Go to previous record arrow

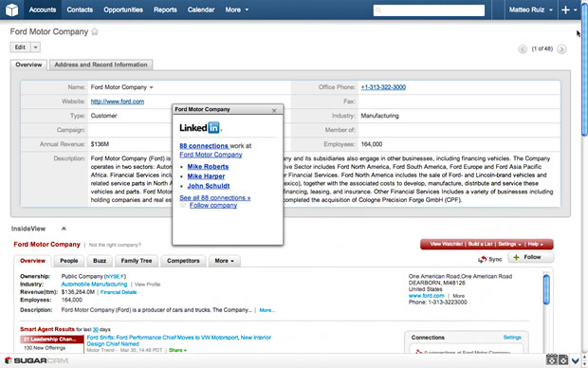coord(523,49)
